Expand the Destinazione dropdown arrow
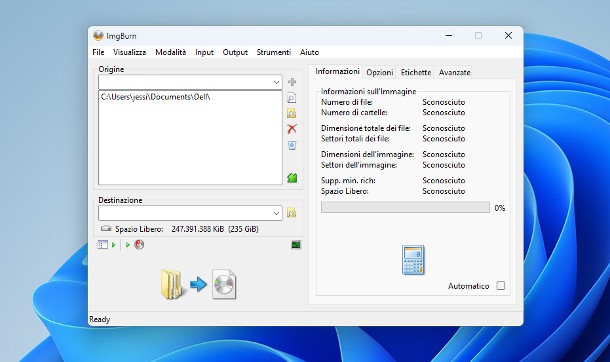Image resolution: width=610 pixels, height=362 pixels. click(276, 213)
